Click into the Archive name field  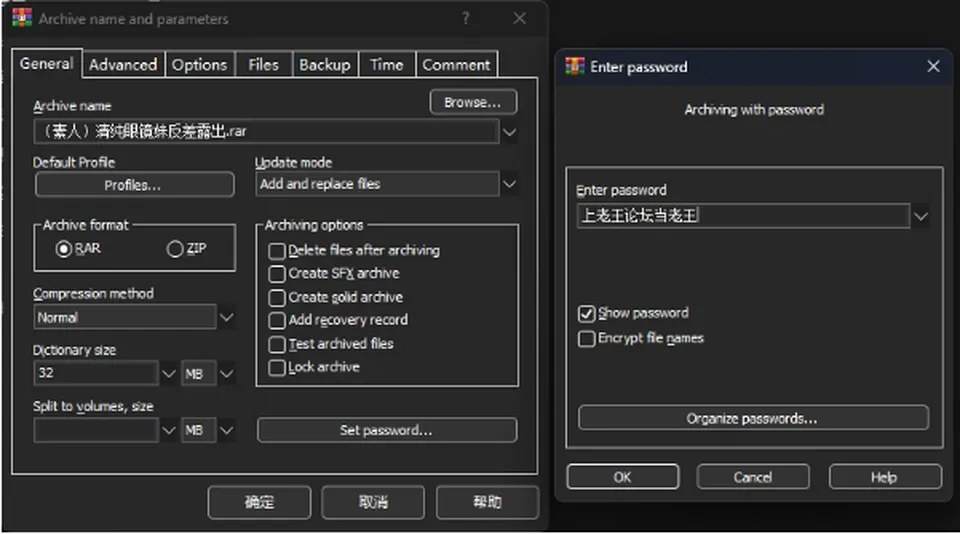point(266,132)
